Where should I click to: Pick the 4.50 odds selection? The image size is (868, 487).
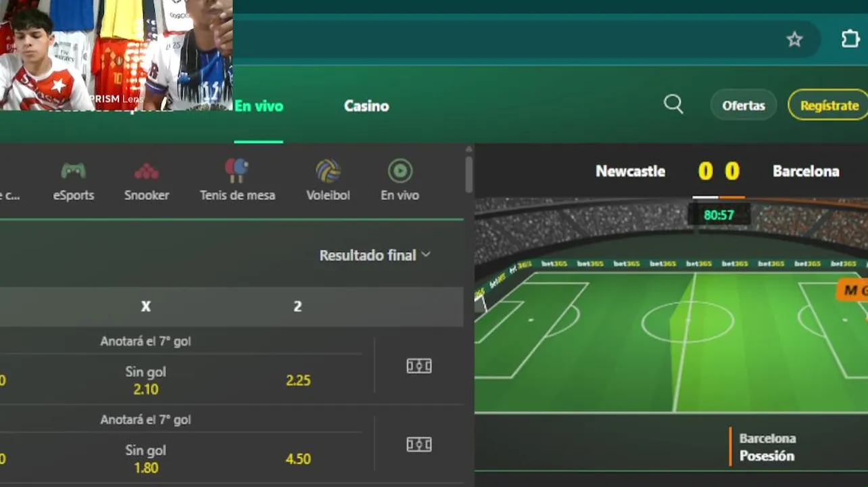(298, 459)
